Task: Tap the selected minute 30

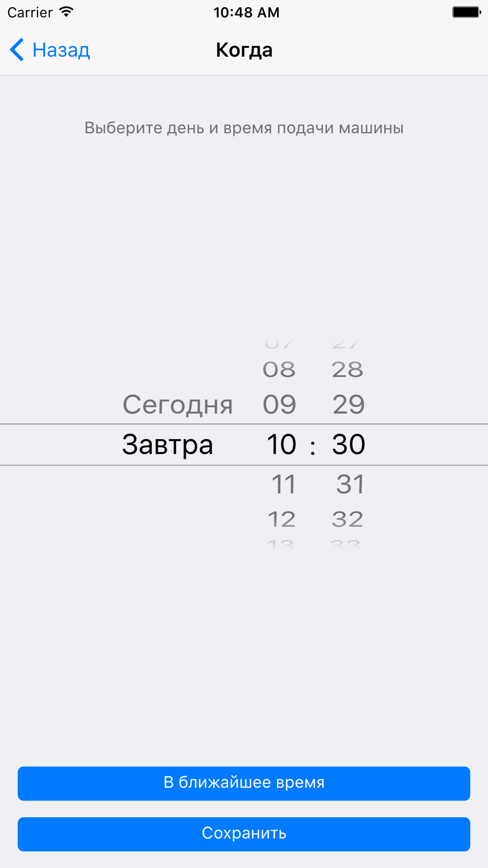Action: coord(348,444)
